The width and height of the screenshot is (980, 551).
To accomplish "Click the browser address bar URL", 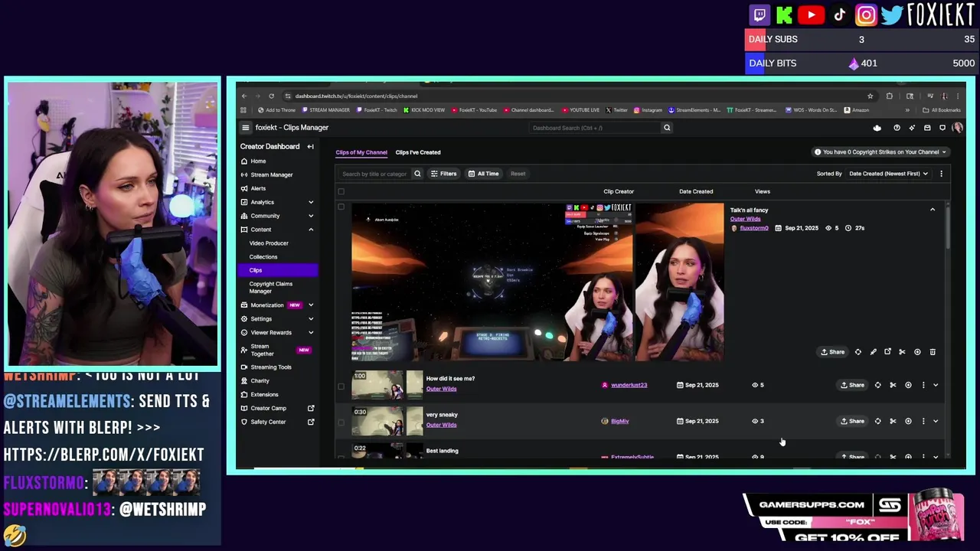I will pyautogui.click(x=356, y=96).
